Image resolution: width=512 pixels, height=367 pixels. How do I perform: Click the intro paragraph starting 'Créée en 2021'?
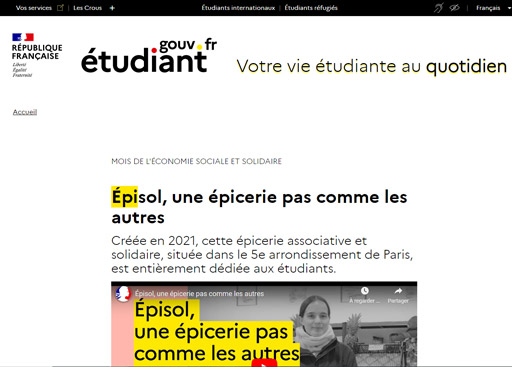[x=262, y=254]
